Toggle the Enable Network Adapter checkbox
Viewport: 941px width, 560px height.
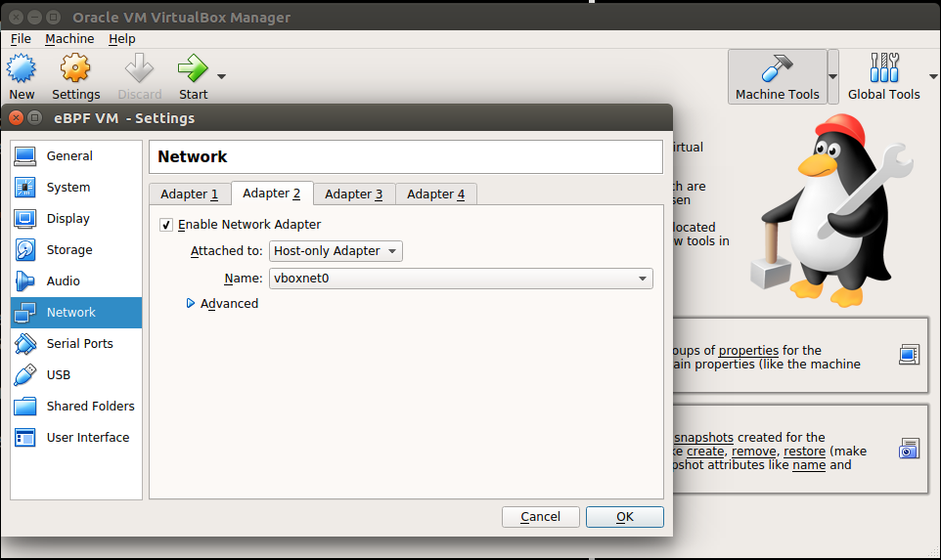[x=166, y=225]
